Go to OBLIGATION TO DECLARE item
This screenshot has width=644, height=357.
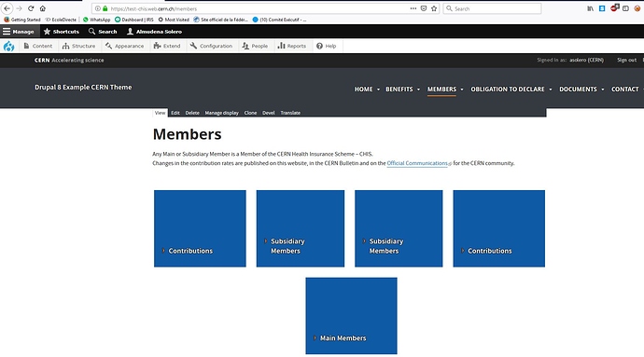click(508, 89)
